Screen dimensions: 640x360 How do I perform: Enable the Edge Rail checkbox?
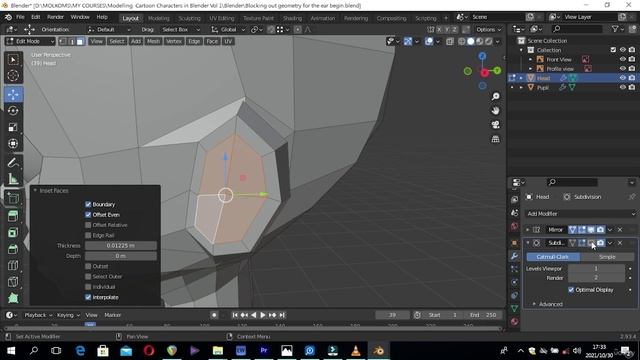click(x=88, y=235)
